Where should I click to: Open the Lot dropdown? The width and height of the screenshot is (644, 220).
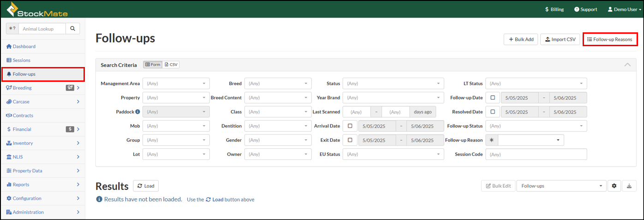coord(176,154)
